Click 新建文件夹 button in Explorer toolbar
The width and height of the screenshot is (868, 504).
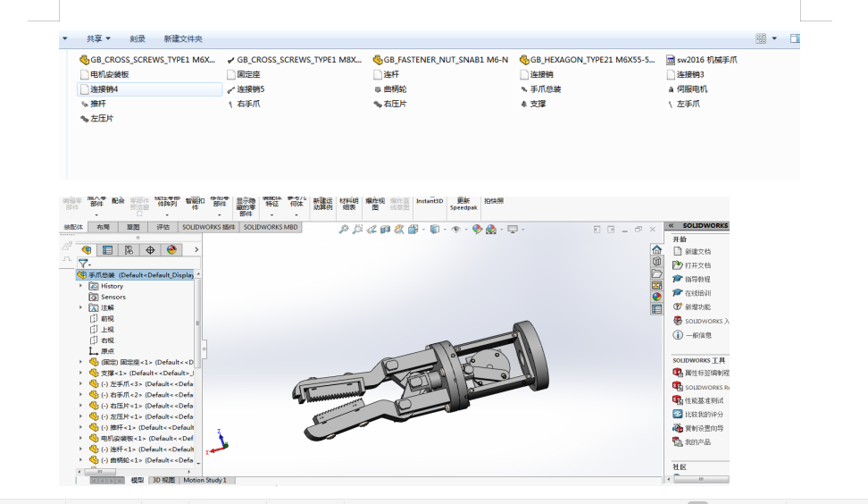(x=183, y=38)
